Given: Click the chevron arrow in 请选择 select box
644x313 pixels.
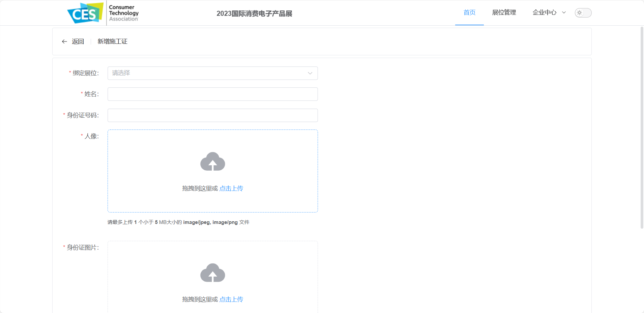Looking at the screenshot, I should coord(310,73).
